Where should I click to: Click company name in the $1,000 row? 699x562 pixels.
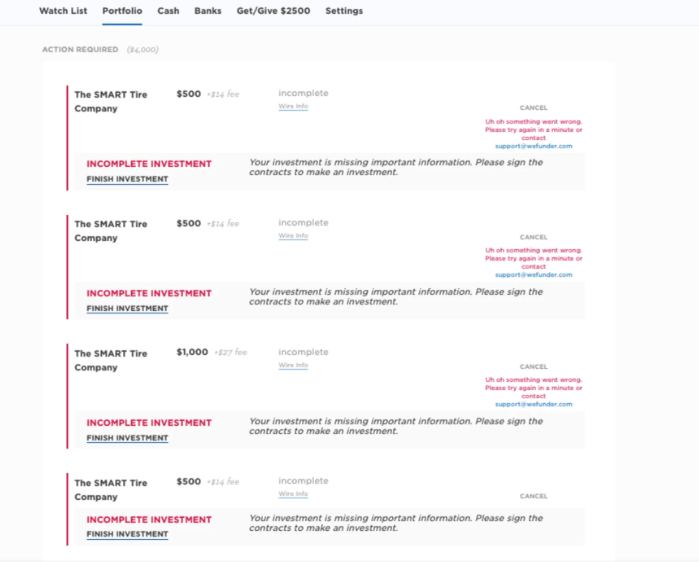coord(111,361)
